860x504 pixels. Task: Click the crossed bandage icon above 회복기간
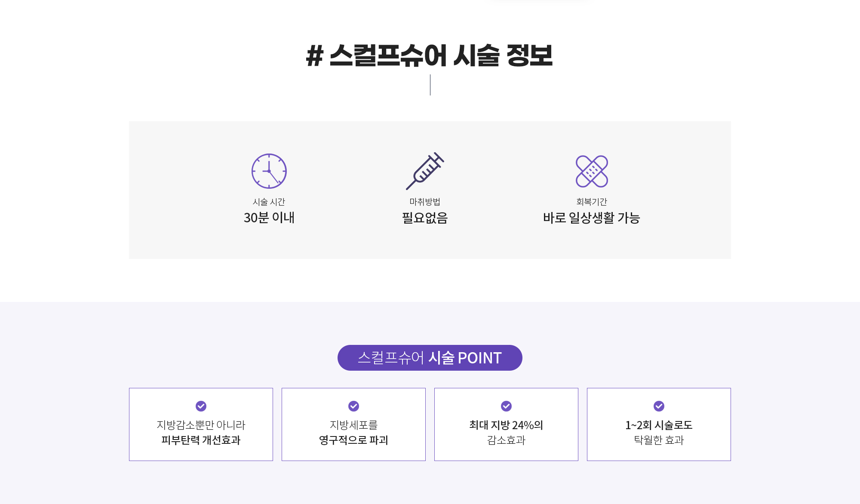pos(592,171)
